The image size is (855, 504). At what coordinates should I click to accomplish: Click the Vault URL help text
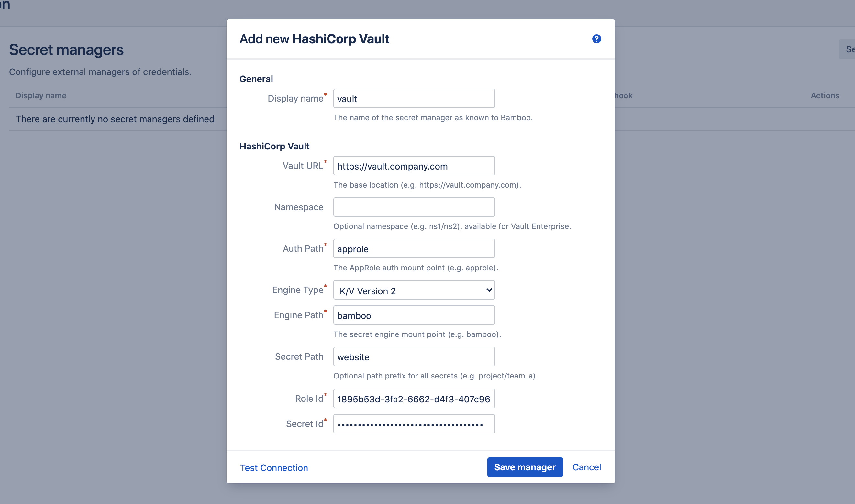click(x=427, y=185)
